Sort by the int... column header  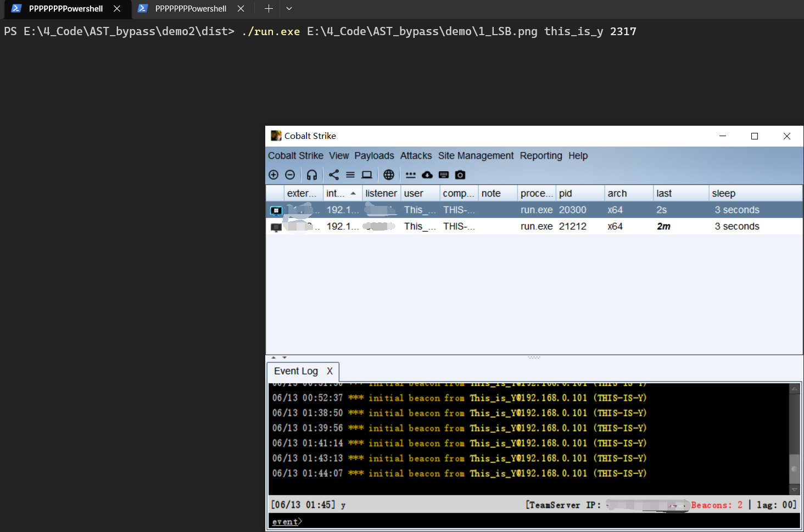[342, 193]
